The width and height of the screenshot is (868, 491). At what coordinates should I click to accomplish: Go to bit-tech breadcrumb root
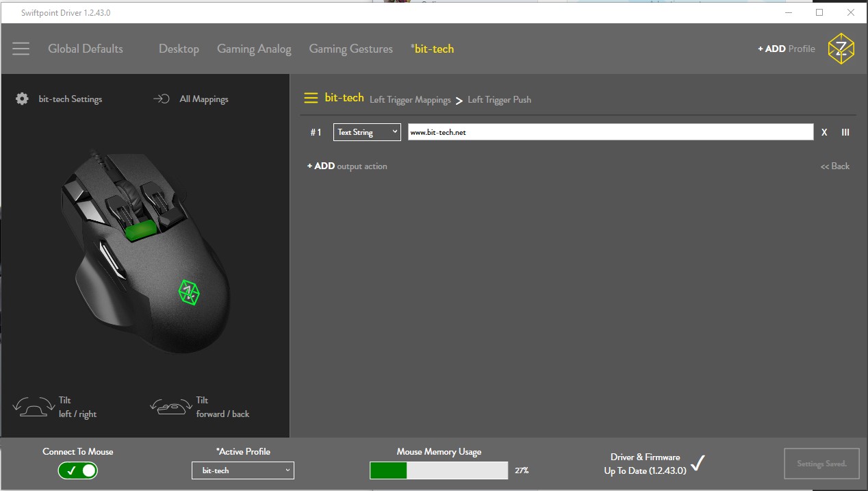point(344,98)
